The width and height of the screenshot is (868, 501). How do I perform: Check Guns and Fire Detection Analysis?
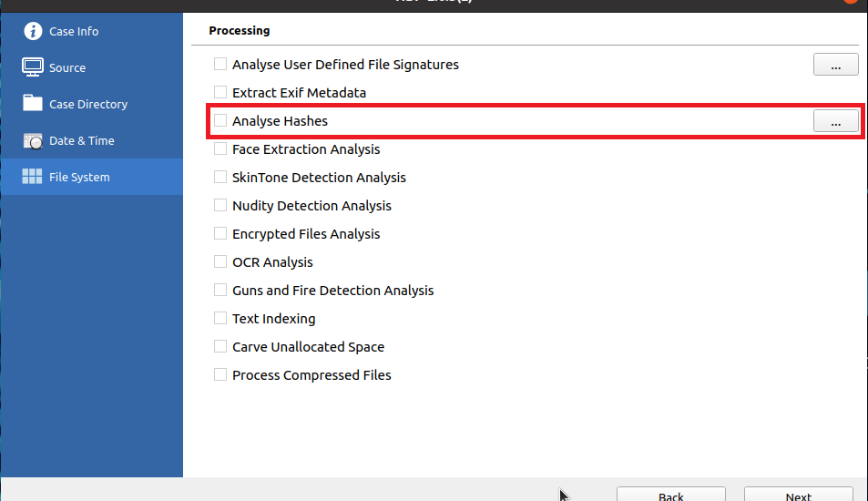[220, 290]
